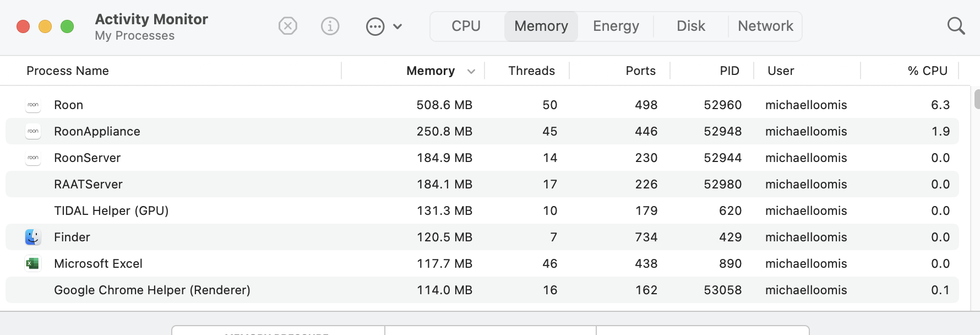980x335 pixels.
Task: Switch to the Memory tab
Action: click(541, 26)
